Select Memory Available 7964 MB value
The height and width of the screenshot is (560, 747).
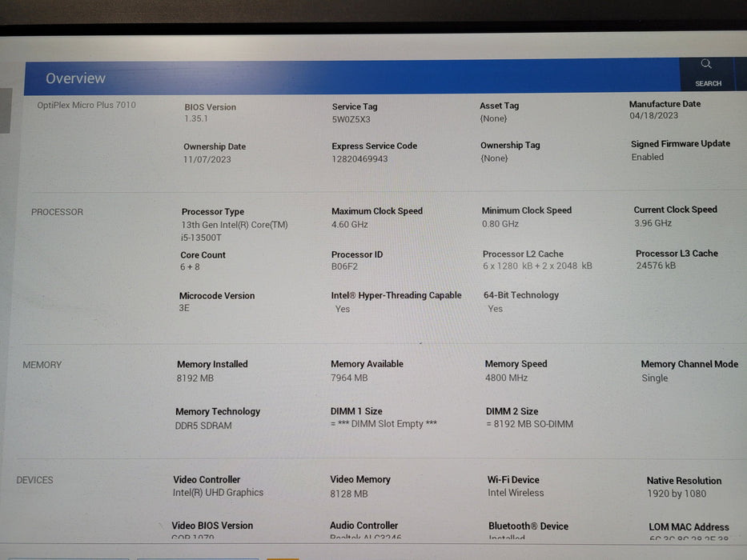[349, 378]
